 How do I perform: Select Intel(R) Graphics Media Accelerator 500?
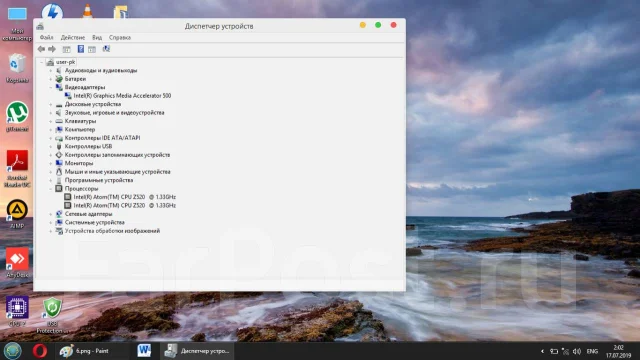(x=122, y=96)
